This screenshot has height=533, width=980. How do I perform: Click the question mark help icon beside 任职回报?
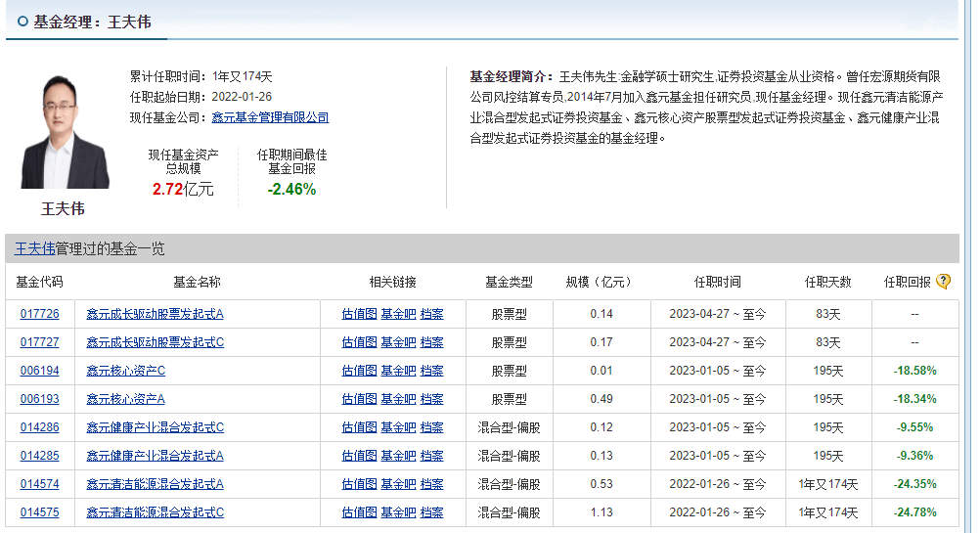(x=943, y=282)
